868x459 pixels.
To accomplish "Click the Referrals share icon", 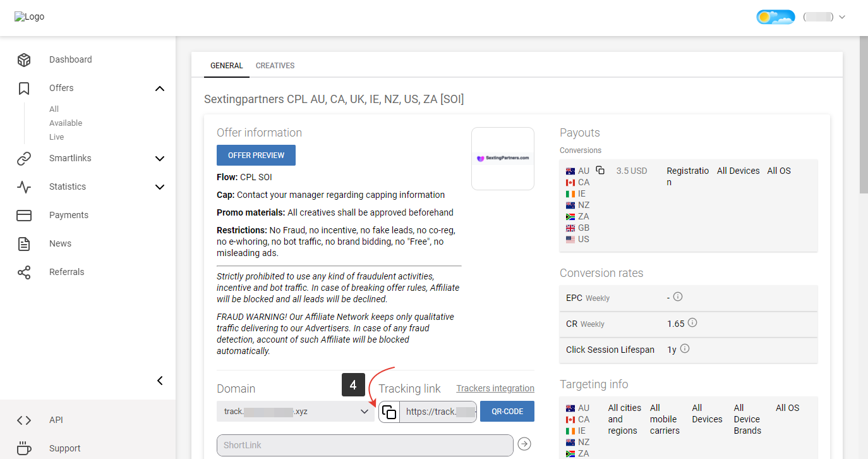I will pos(24,272).
